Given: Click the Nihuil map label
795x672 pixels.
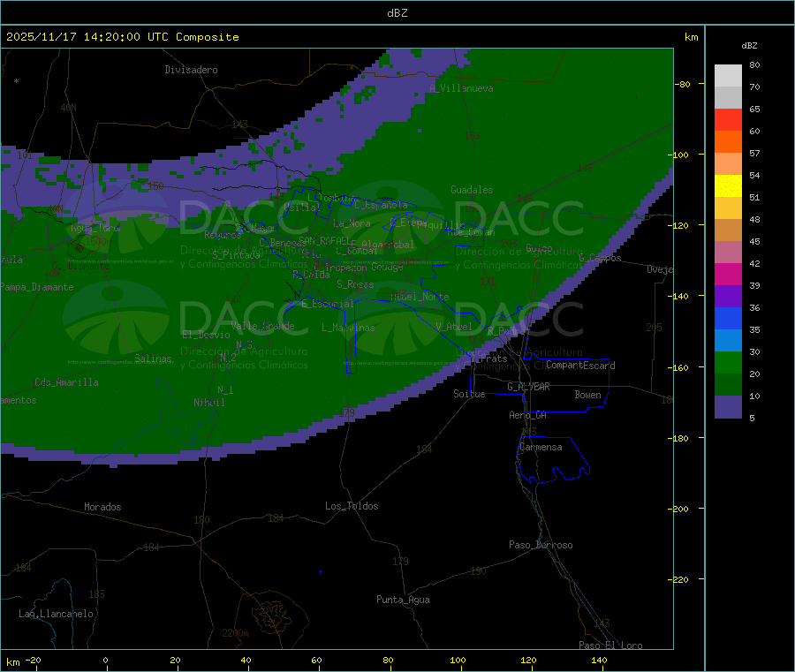Looking at the screenshot, I should click(x=209, y=403).
